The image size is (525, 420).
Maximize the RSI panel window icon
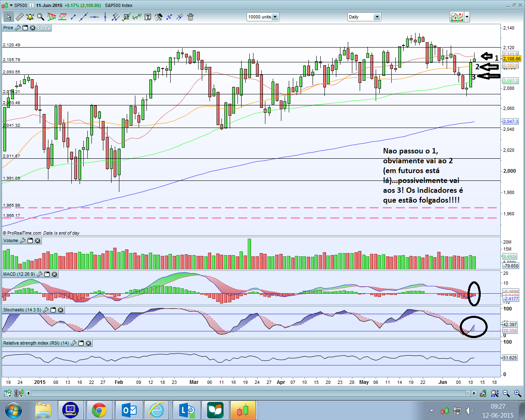[81, 343]
